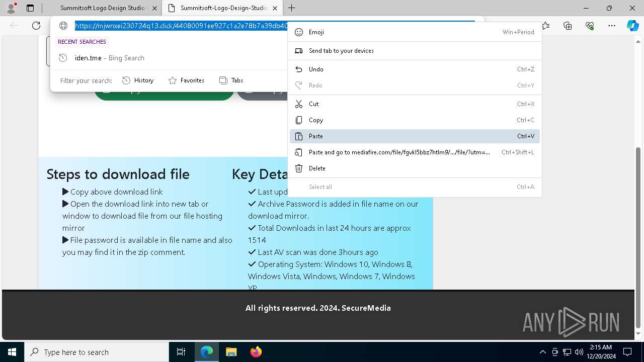
Task: Close the Summitsoft Logo Design Studio first tab
Action: 154,8
